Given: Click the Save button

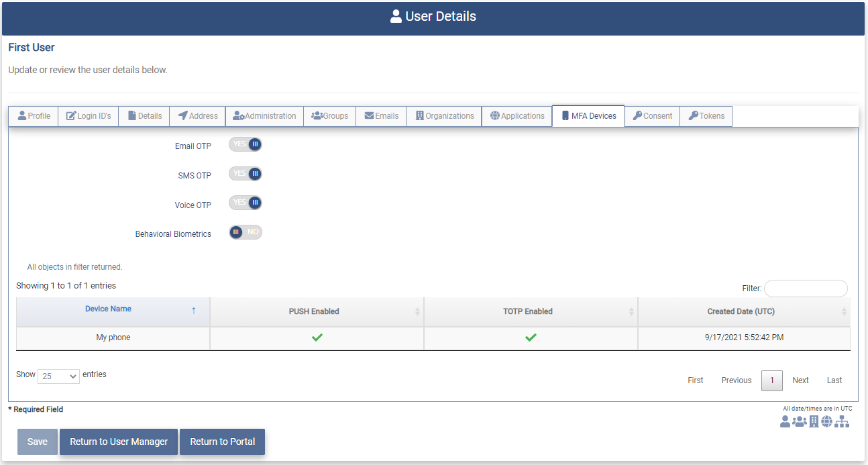Looking at the screenshot, I should pyautogui.click(x=38, y=442).
